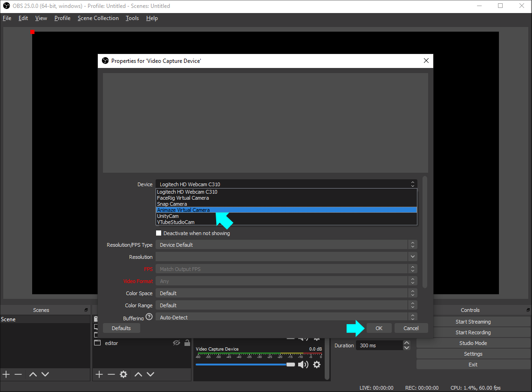The image size is (532, 392).
Task: Choose Snap Camera option
Action: tap(286, 204)
